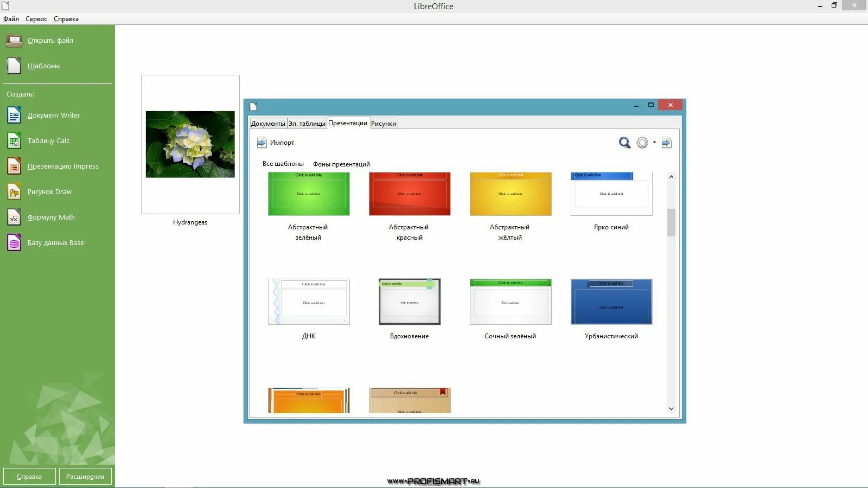Select the orange template thumbnail in bottom row
The image size is (868, 488).
point(309,401)
